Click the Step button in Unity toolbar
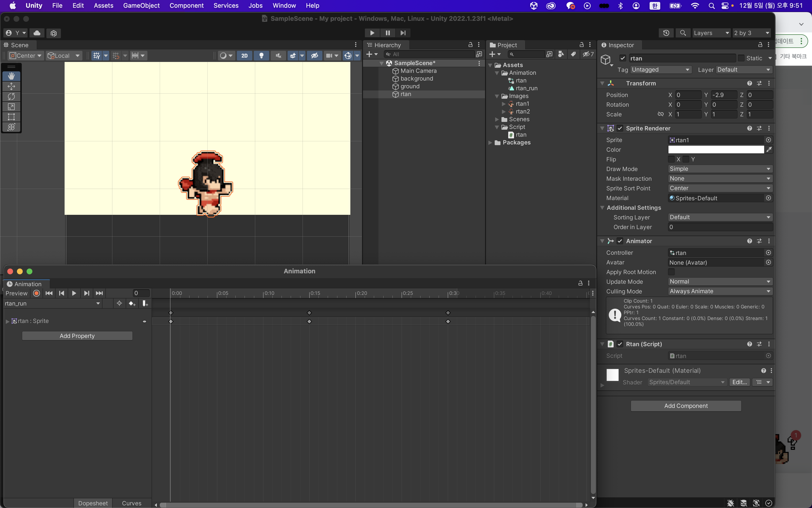This screenshot has height=508, width=812. tap(403, 33)
